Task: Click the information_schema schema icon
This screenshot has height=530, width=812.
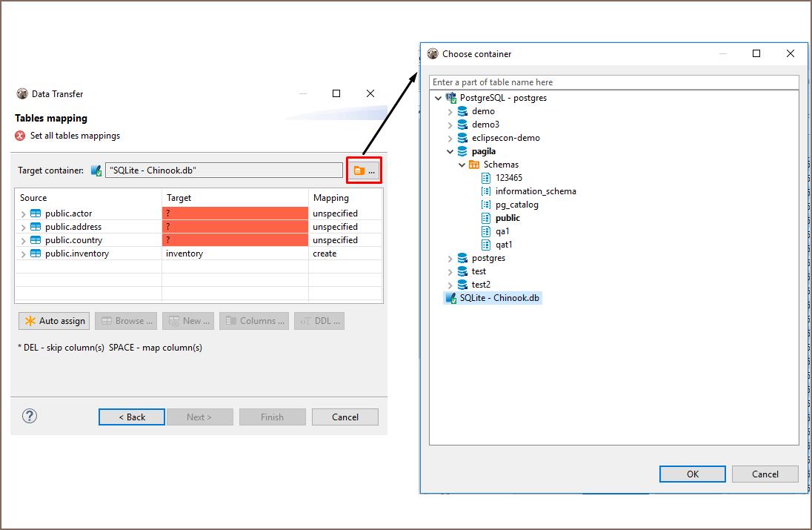Action: (x=486, y=191)
